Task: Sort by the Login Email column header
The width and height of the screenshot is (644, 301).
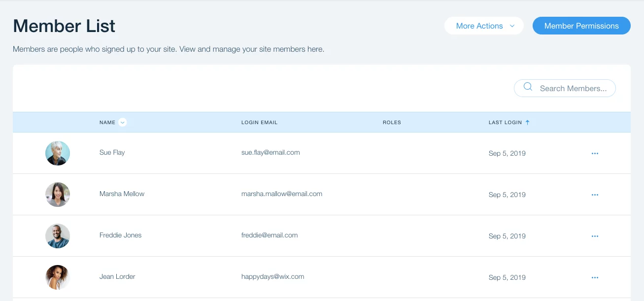Action: pyautogui.click(x=259, y=122)
